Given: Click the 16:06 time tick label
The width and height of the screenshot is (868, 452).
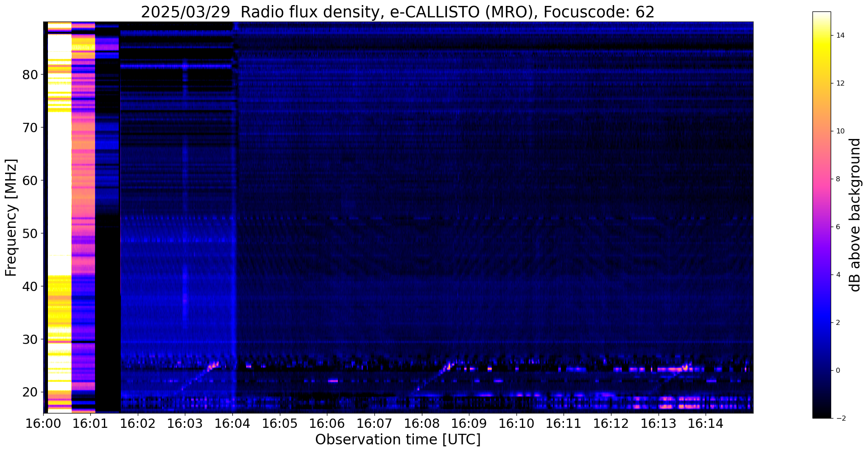Looking at the screenshot, I should pos(327,423).
